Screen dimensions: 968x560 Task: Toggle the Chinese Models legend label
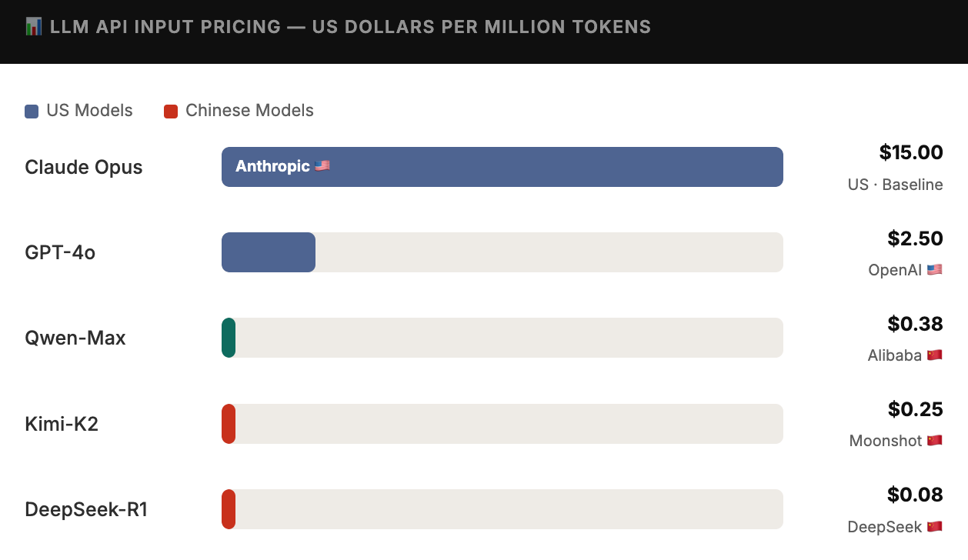tap(249, 111)
